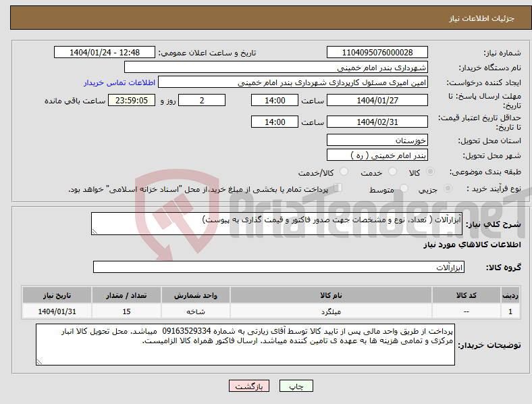Click the delivery city field بندر امام خمینی
The width and height of the screenshot is (532, 404).
click(x=377, y=155)
